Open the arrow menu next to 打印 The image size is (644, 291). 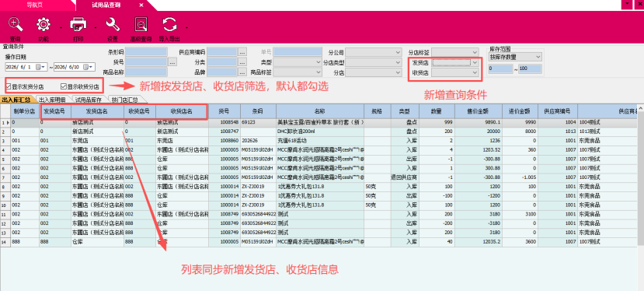click(96, 27)
